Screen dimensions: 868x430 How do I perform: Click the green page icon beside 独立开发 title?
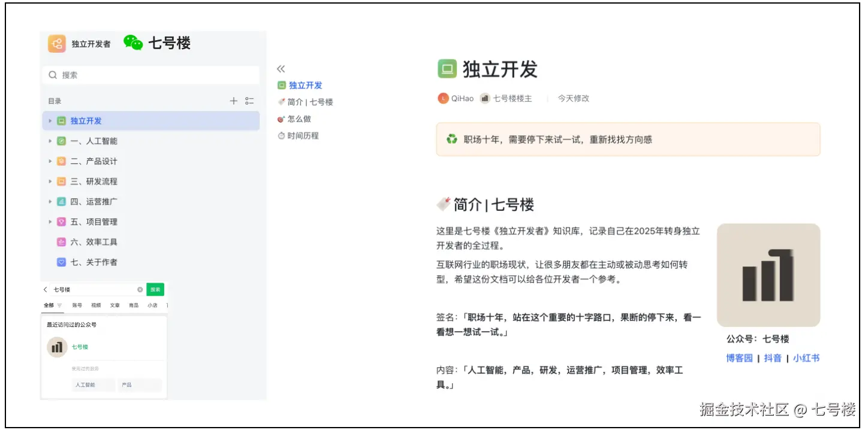point(447,69)
